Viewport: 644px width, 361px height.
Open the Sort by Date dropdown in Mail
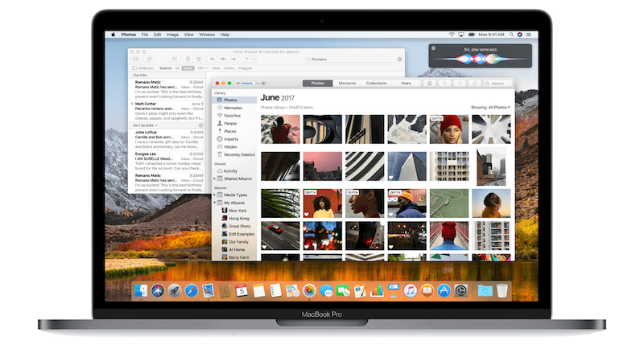pyautogui.click(x=147, y=125)
